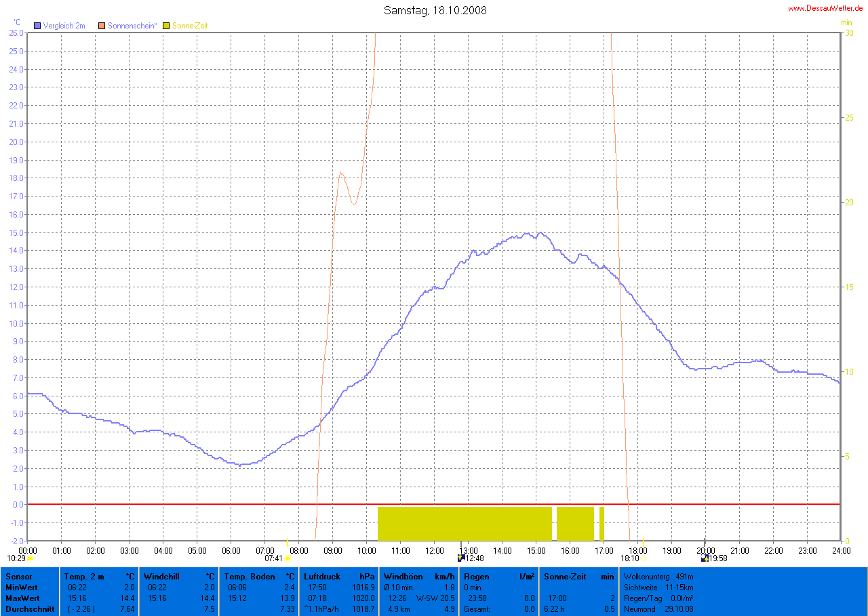This screenshot has height=616, width=868.
Task: Select the Regen l/m² column header
Action: tap(498, 576)
